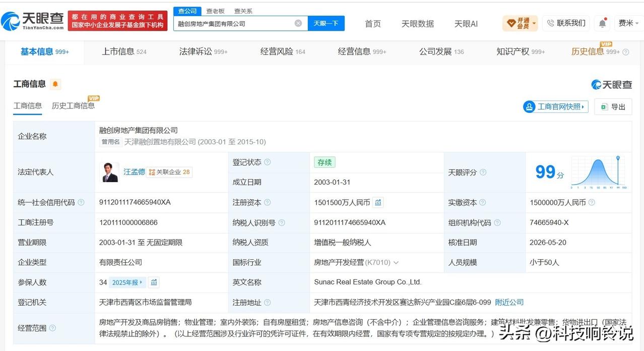
Task: Open the 工商官网快照 dropdown button
Action: (x=555, y=107)
